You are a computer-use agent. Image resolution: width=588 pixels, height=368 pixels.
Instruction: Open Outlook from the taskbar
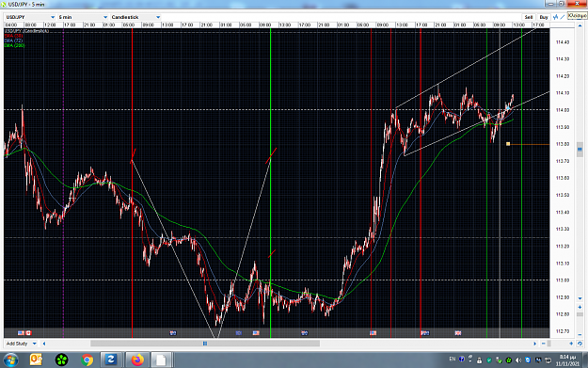37,360
